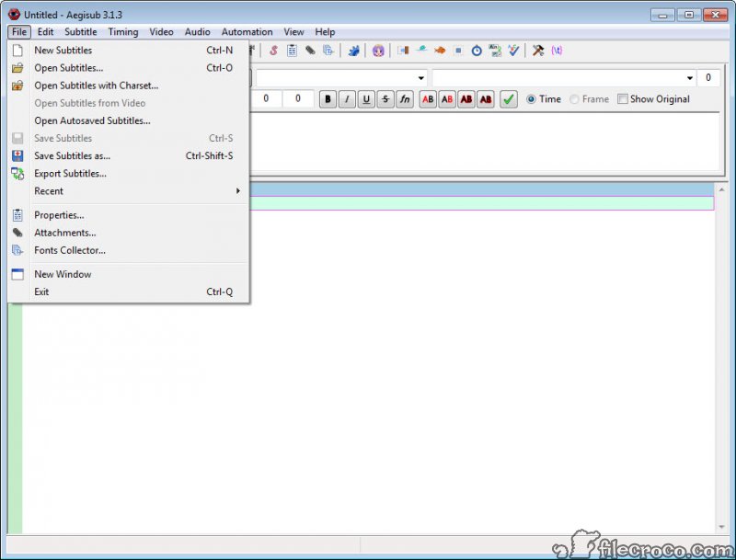Screen dimensions: 736x560
Task: Open the Timing Post-Processor clock icon
Action: 477,51
